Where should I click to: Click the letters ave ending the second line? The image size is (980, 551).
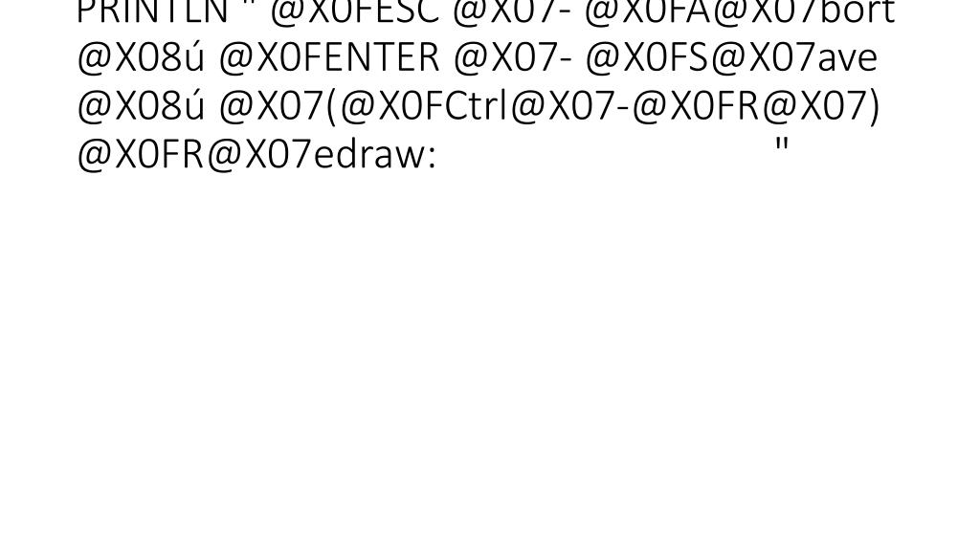(848, 61)
